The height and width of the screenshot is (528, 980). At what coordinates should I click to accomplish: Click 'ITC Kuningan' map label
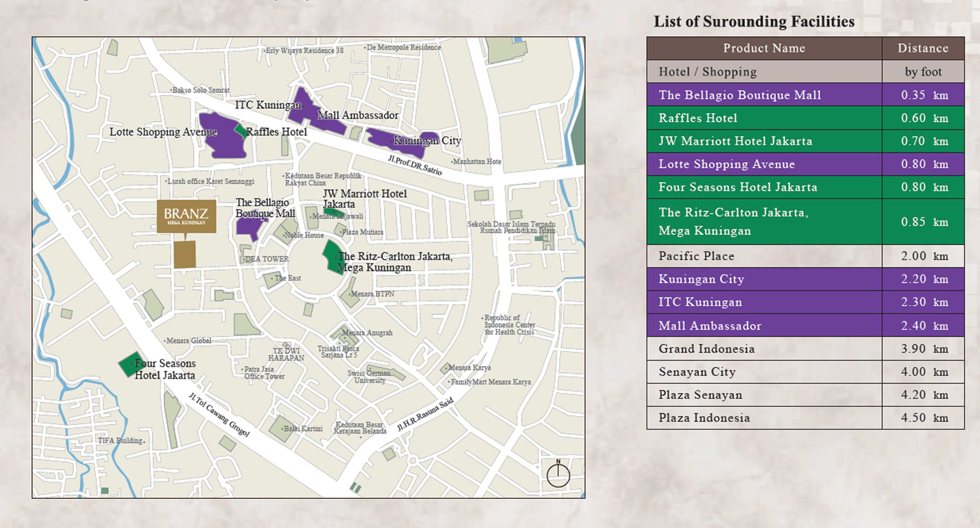tap(268, 105)
